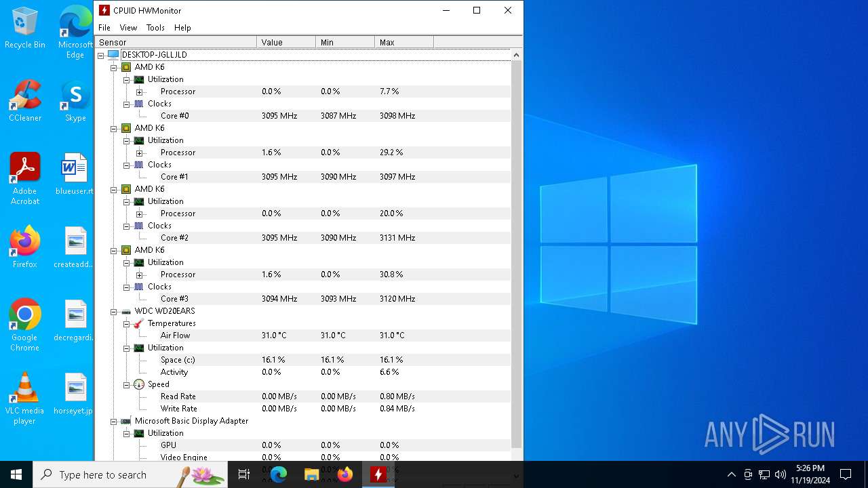The image size is (868, 488).
Task: Click the Speed gauge icon
Action: tap(139, 384)
